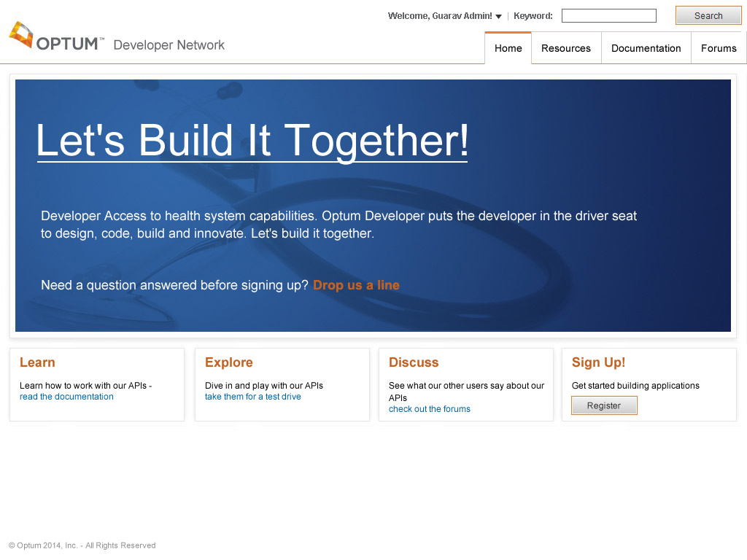The height and width of the screenshot is (560, 747).
Task: Click the Learn card heading
Action: (37, 362)
